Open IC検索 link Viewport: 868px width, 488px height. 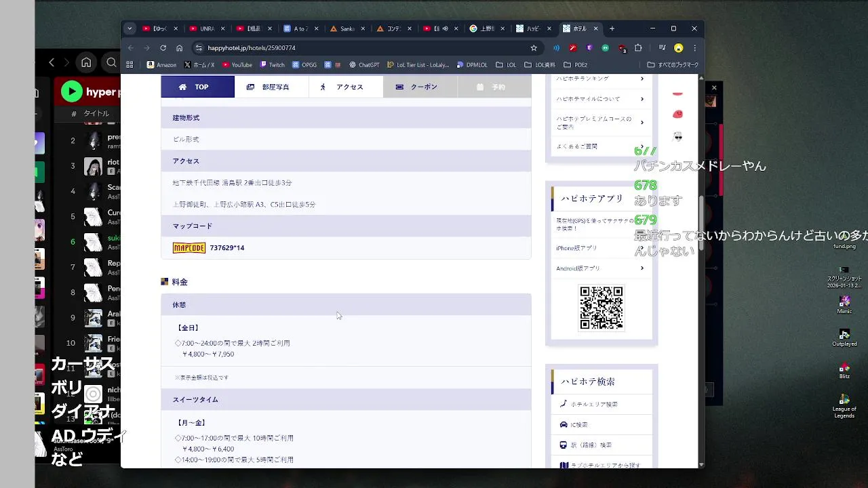(601, 424)
